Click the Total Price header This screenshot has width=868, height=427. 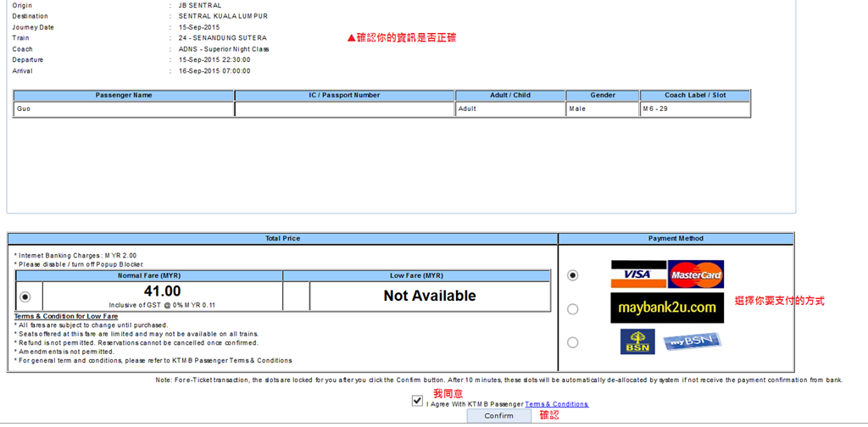point(282,238)
